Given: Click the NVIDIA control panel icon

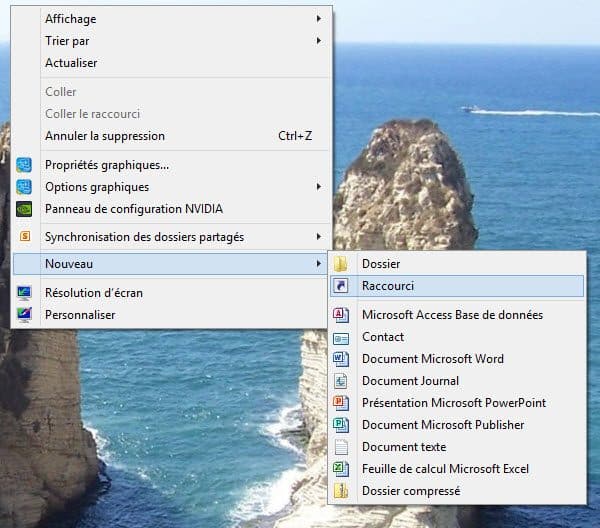Looking at the screenshot, I should point(24,209).
